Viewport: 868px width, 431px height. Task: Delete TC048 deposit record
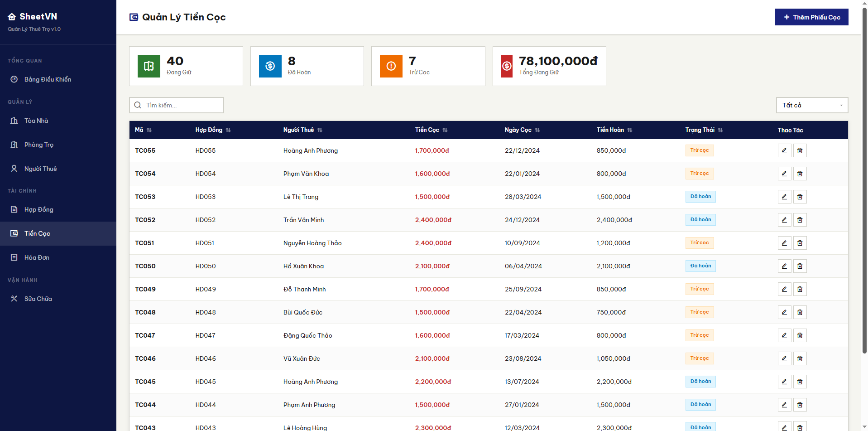(x=800, y=312)
